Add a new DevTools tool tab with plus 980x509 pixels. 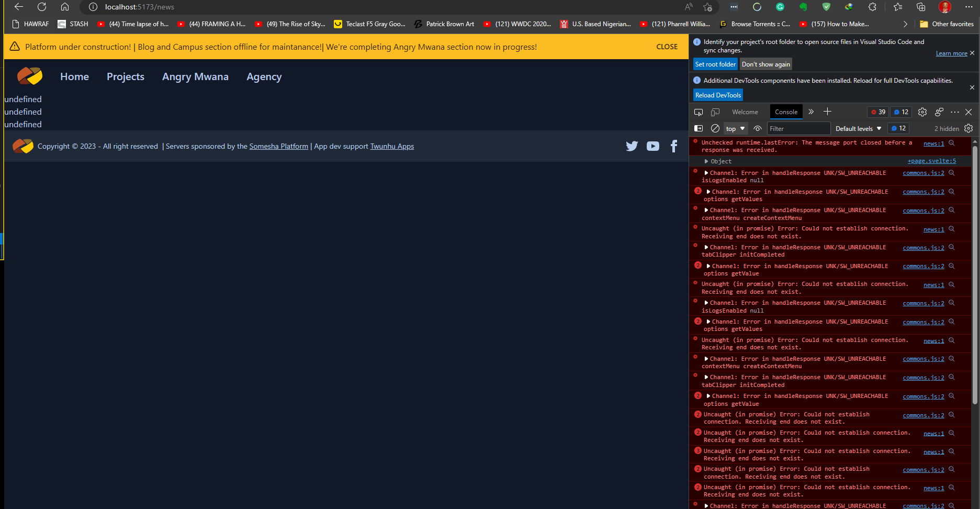tap(827, 112)
